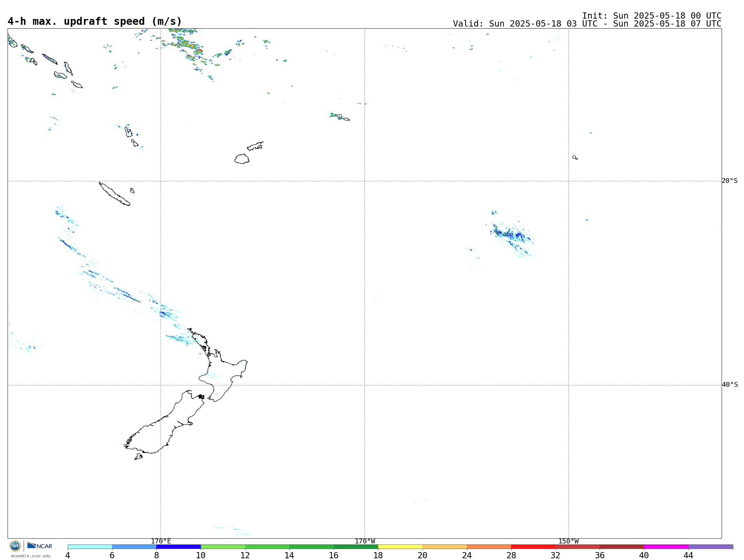Screen dimensions: 744x560
Task: Click the 40°S latitude label
Action: pos(730,385)
